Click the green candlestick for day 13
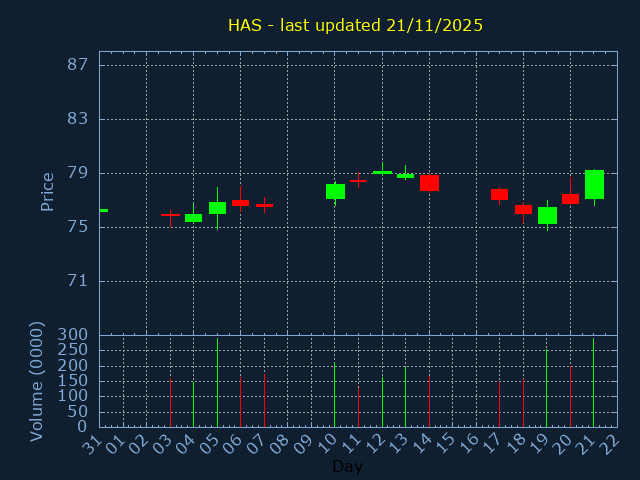Viewport: 640px width, 480px height. pos(405,176)
